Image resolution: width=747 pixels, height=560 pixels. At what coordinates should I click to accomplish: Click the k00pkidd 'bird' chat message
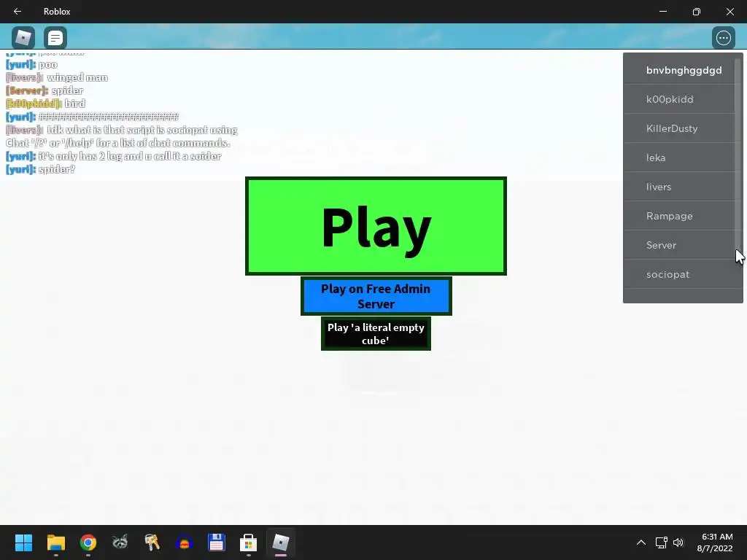pos(46,104)
